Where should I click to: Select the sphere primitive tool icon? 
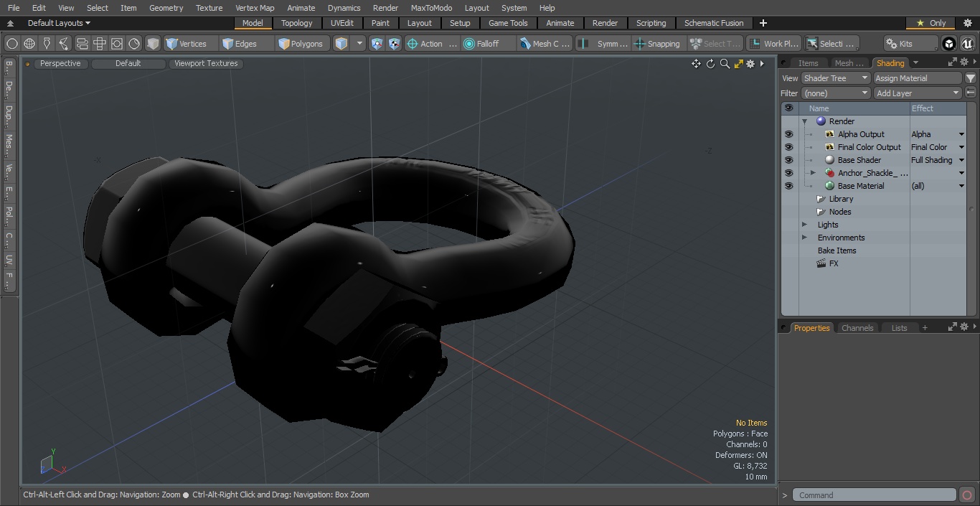(x=12, y=44)
